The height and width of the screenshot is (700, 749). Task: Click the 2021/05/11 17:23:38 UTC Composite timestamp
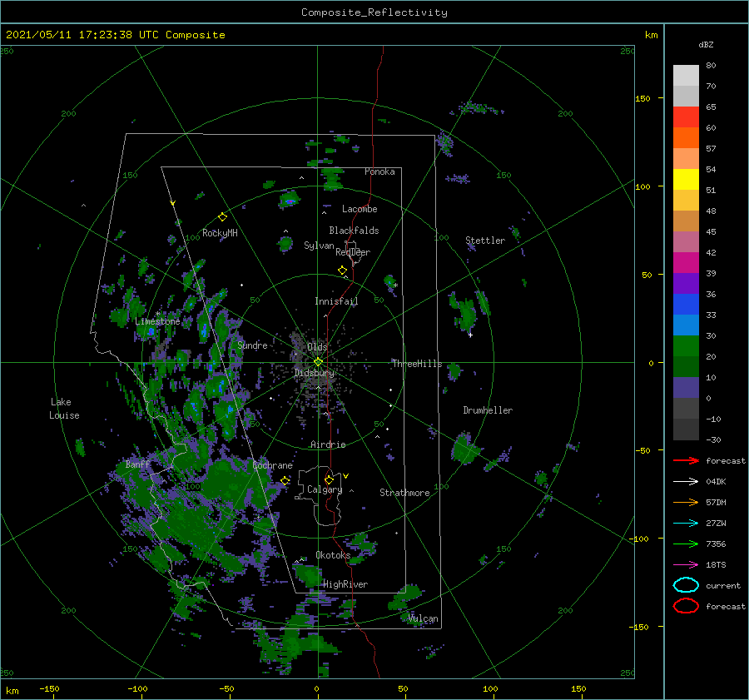[115, 35]
